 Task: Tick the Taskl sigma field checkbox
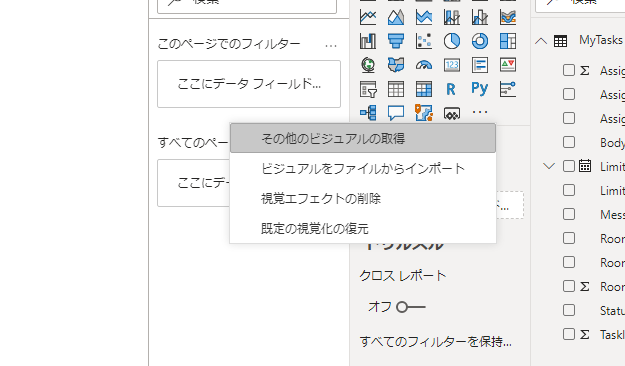(x=569, y=334)
